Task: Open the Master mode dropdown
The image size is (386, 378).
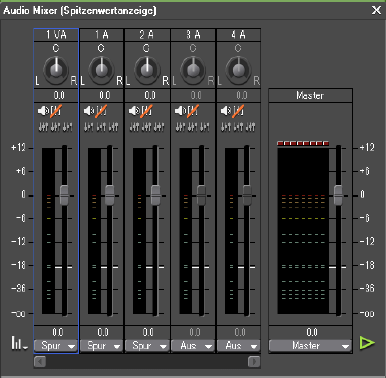Action: pyautogui.click(x=310, y=346)
